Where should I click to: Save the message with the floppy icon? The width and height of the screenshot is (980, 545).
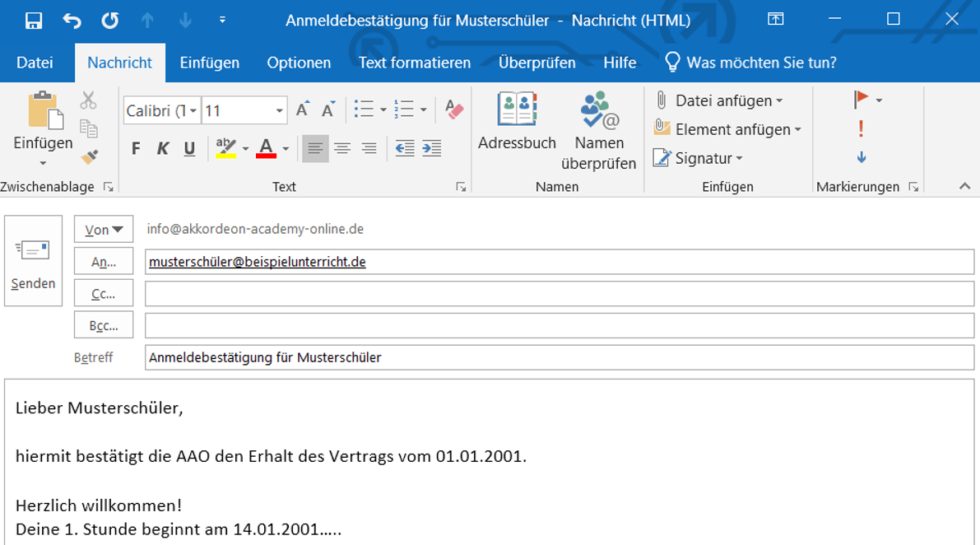point(34,21)
